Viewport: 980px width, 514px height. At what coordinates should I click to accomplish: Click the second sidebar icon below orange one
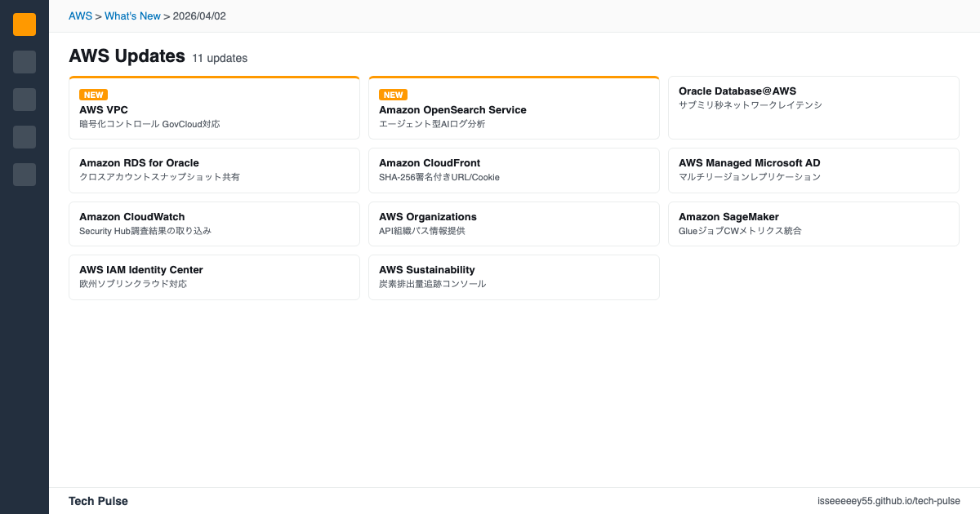[x=24, y=62]
